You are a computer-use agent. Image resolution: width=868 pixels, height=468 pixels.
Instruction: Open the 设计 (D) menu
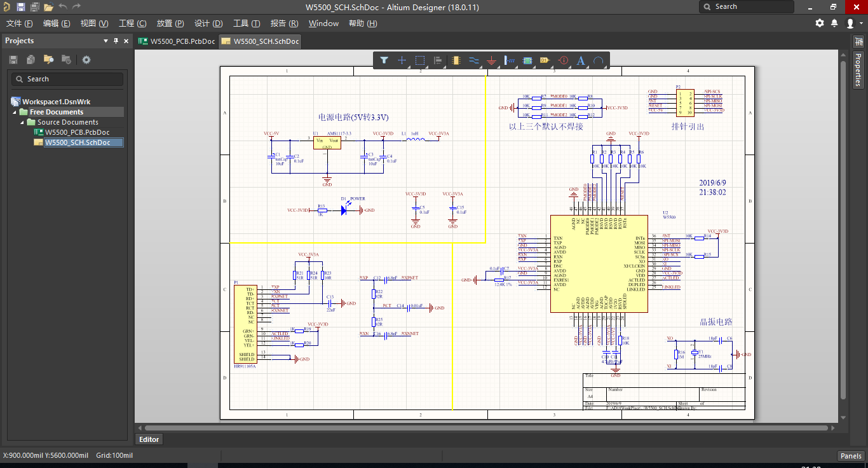[208, 24]
